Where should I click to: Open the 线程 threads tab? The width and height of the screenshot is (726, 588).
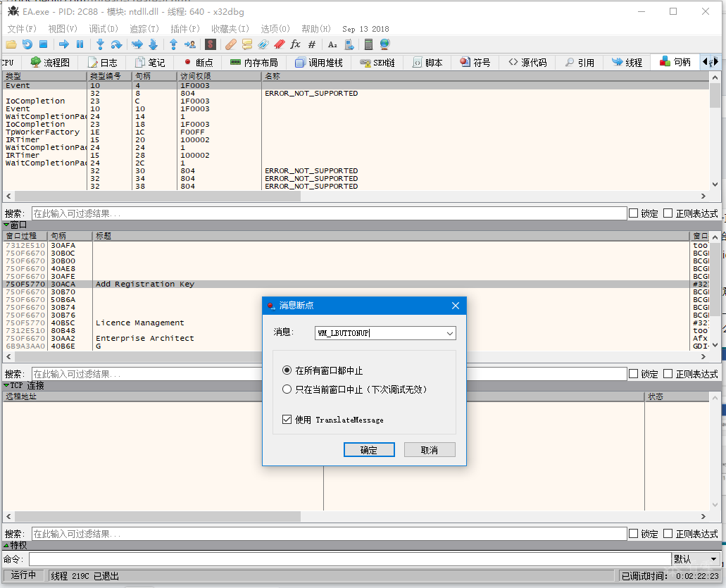click(x=627, y=63)
